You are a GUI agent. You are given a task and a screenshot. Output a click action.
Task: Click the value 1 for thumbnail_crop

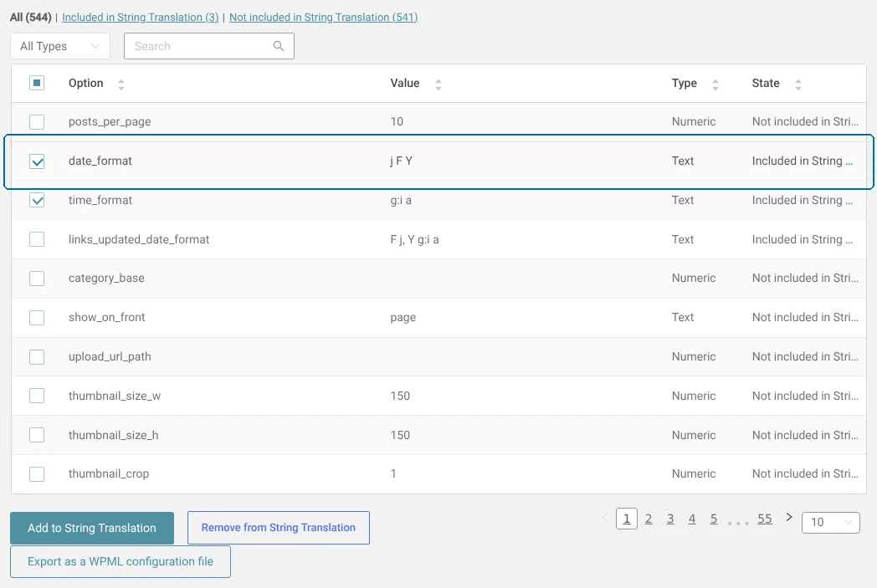click(393, 473)
